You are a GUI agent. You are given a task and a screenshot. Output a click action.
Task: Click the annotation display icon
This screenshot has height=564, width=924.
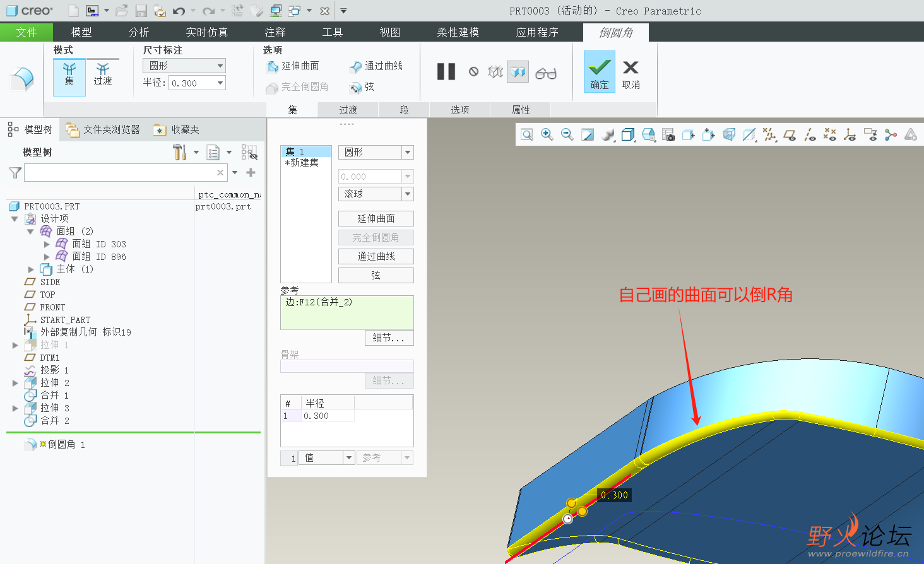point(870,134)
